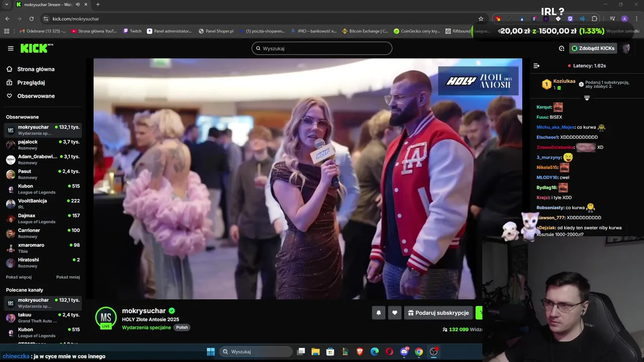
Task: Open the Extensions puzzle icon
Action: point(595,19)
